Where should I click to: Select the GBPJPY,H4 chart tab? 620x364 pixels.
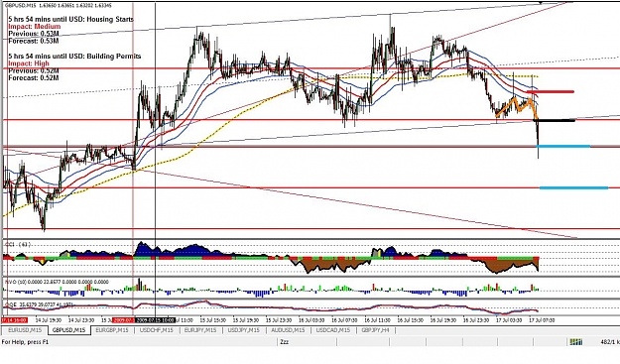click(x=375, y=330)
